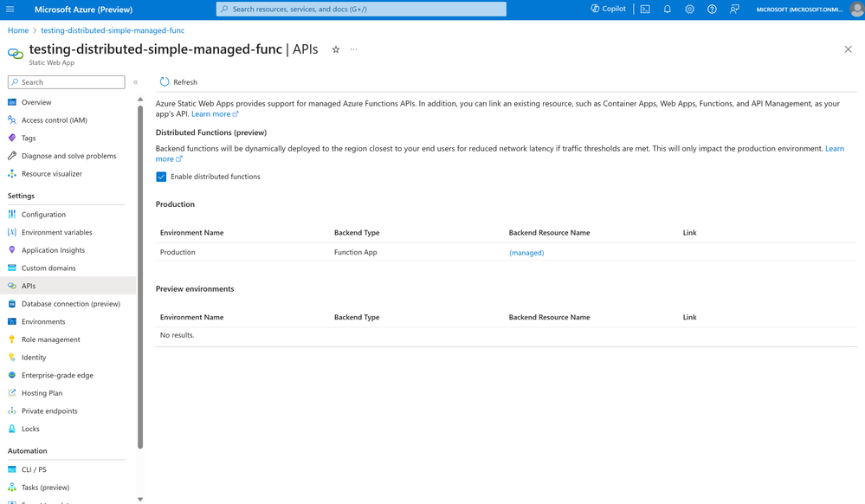
Task: Click the Refresh icon in the toolbar
Action: coord(165,81)
